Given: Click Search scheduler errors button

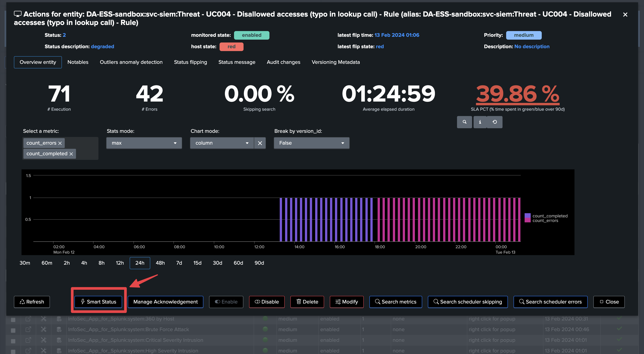Looking at the screenshot, I should (x=550, y=302).
